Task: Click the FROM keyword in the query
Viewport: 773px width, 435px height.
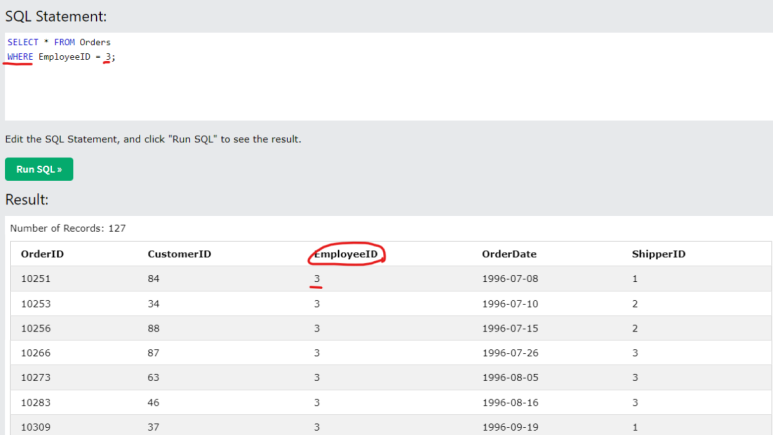Action: 64,42
